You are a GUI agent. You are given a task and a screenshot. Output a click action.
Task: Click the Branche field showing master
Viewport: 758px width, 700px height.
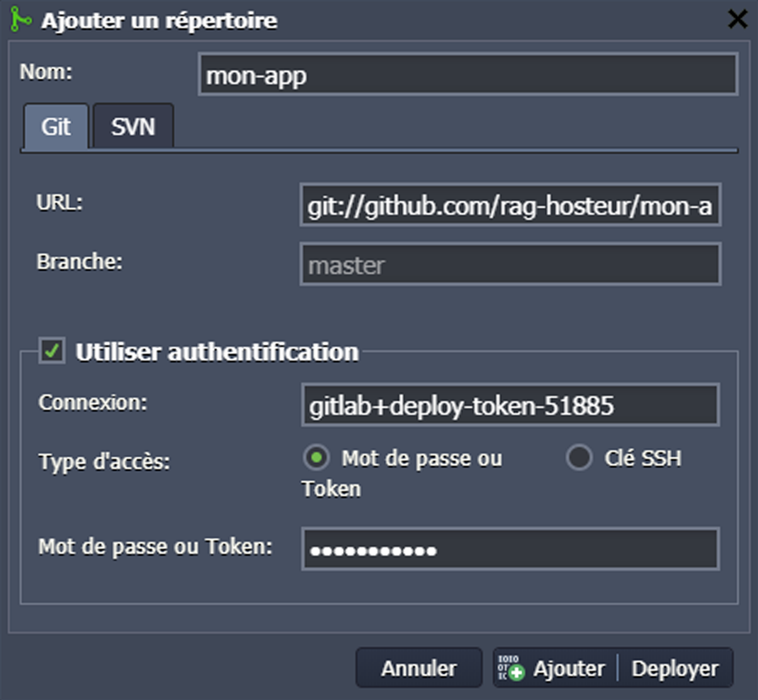[x=510, y=265]
